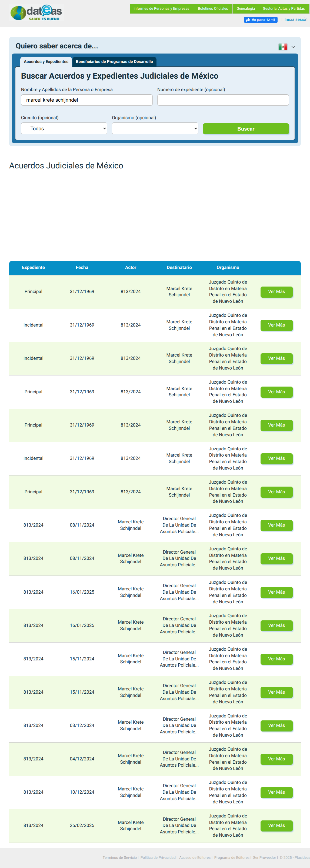The image size is (310, 868).
Task: Click the Mexico flag icon
Action: (283, 47)
